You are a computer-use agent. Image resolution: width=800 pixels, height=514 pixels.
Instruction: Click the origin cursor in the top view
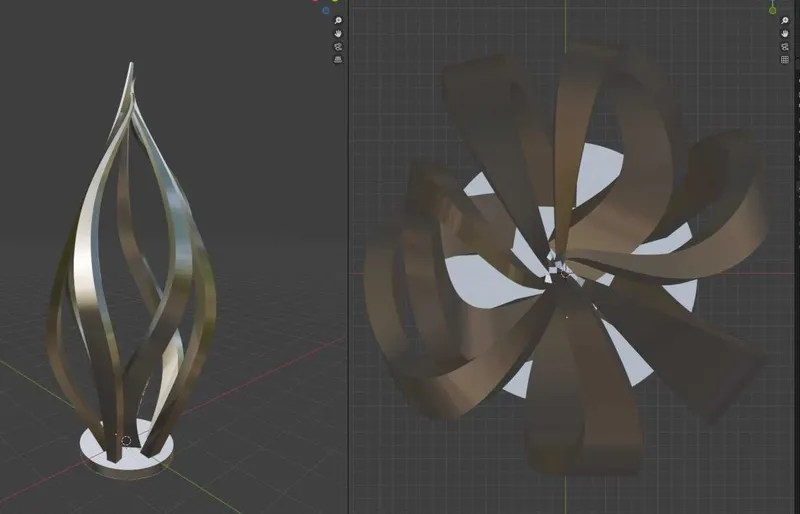[565, 274]
